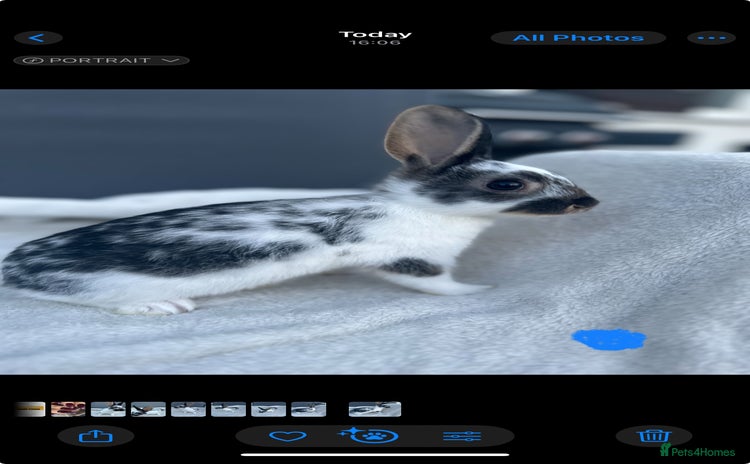The height and width of the screenshot is (464, 750).
Task: Expand the PORTRAIT dropdown
Action: click(101, 60)
